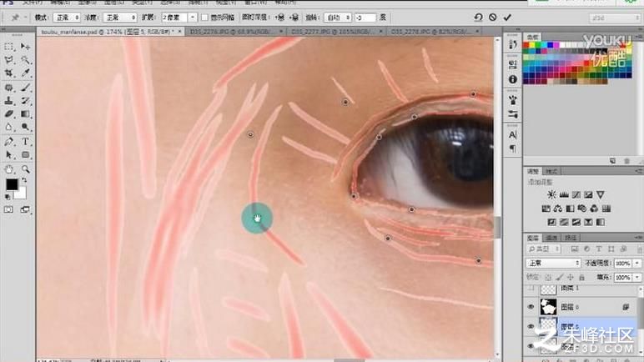Switch to the Channels tab
This screenshot has height=362, width=644.
tap(551, 238)
